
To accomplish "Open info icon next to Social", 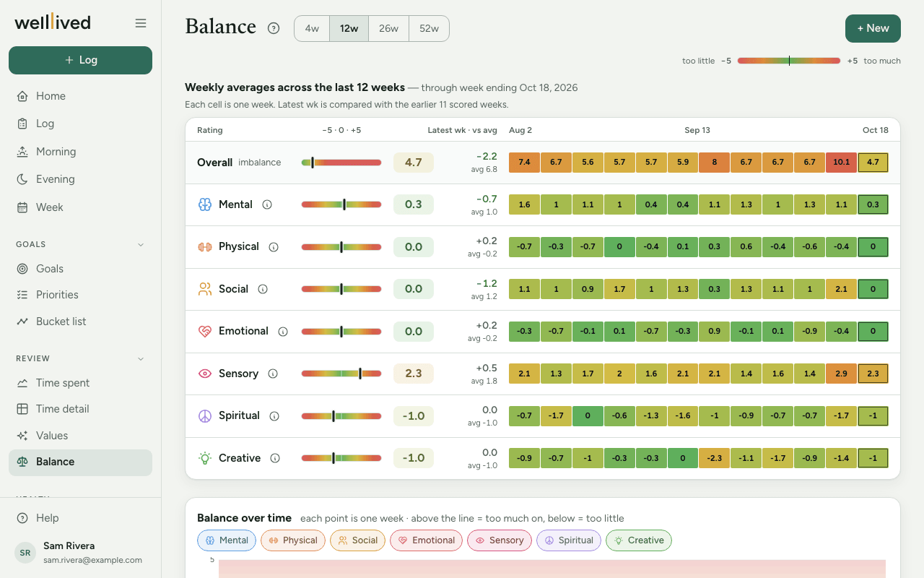I will coord(263,289).
